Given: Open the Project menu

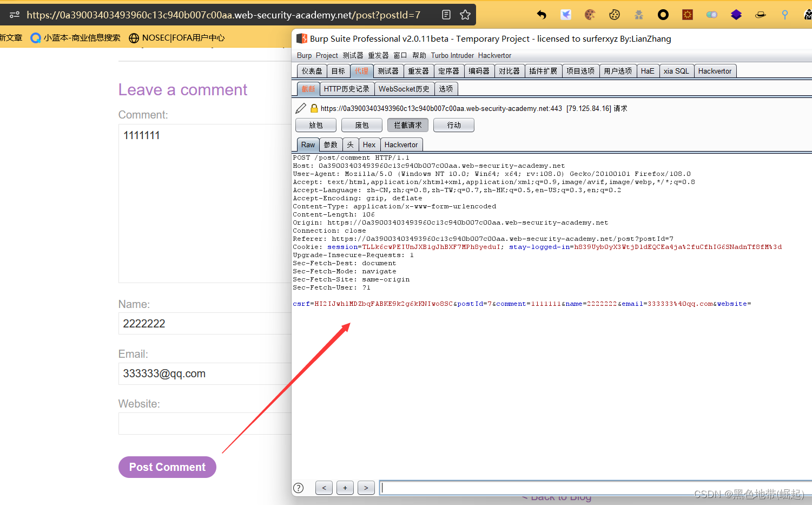Looking at the screenshot, I should point(327,55).
